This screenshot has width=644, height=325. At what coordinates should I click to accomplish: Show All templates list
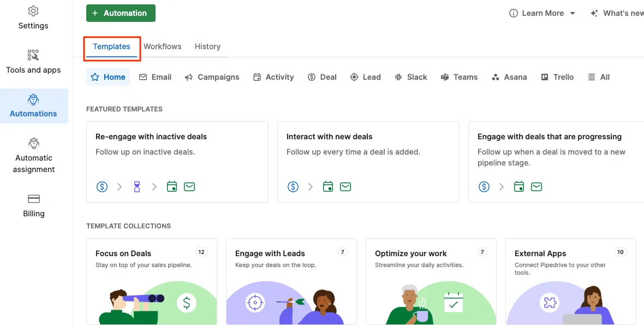[599, 77]
